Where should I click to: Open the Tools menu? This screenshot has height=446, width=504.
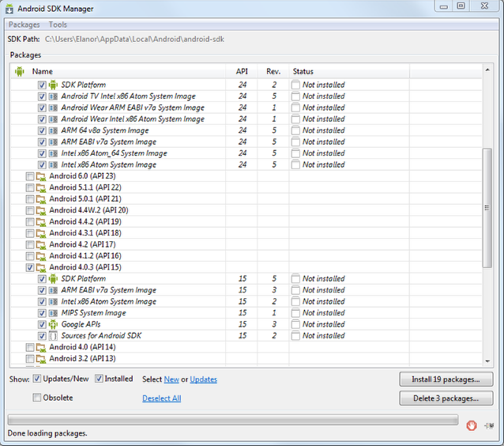click(x=58, y=25)
